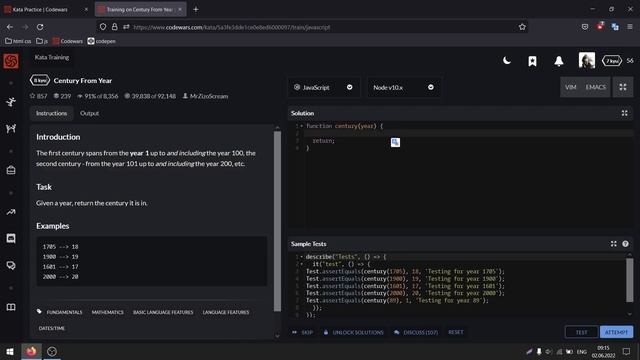The width and height of the screenshot is (640, 360).
Task: Fold the function century code line
Action: (302, 126)
